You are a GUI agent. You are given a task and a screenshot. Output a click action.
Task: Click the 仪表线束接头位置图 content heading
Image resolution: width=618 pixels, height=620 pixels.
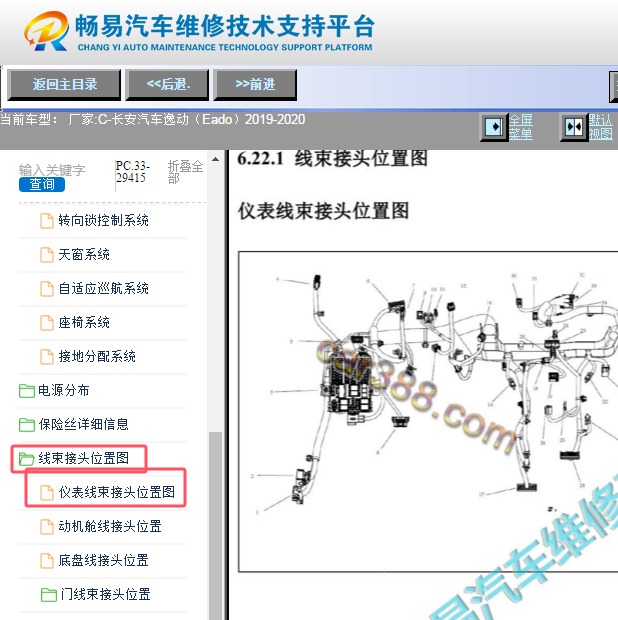[x=323, y=210]
